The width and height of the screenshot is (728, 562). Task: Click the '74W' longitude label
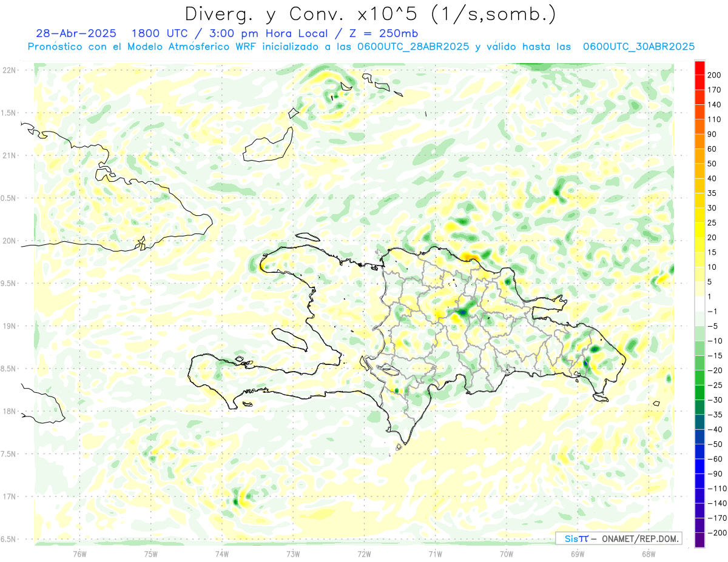tap(222, 554)
